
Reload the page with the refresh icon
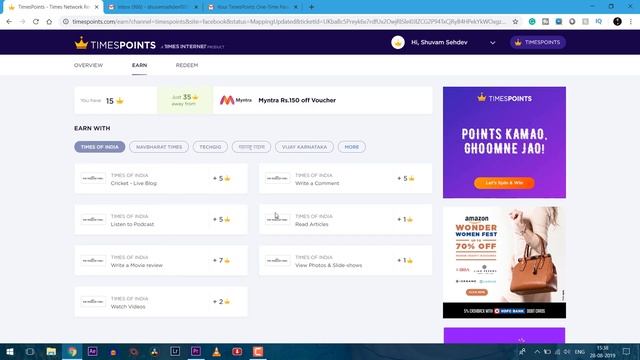coord(36,22)
